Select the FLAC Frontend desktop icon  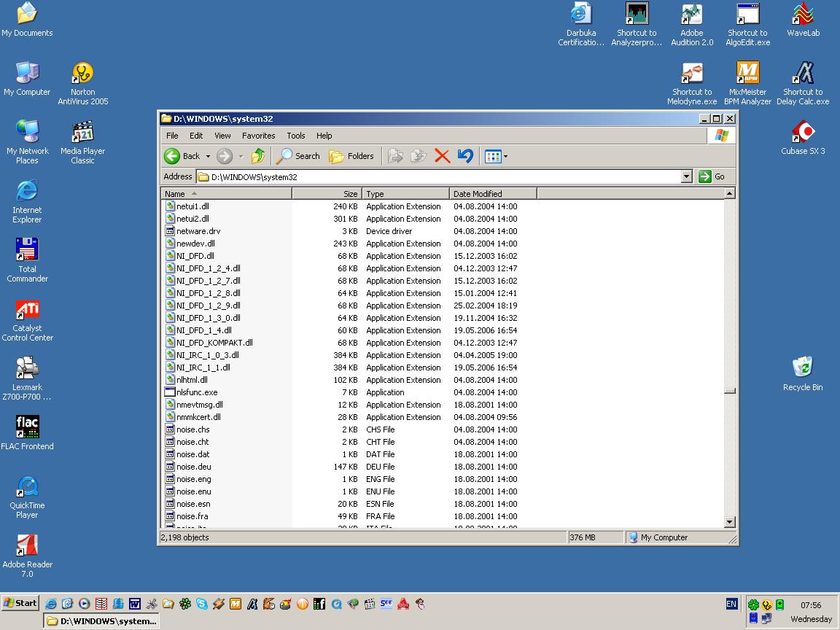tap(27, 427)
